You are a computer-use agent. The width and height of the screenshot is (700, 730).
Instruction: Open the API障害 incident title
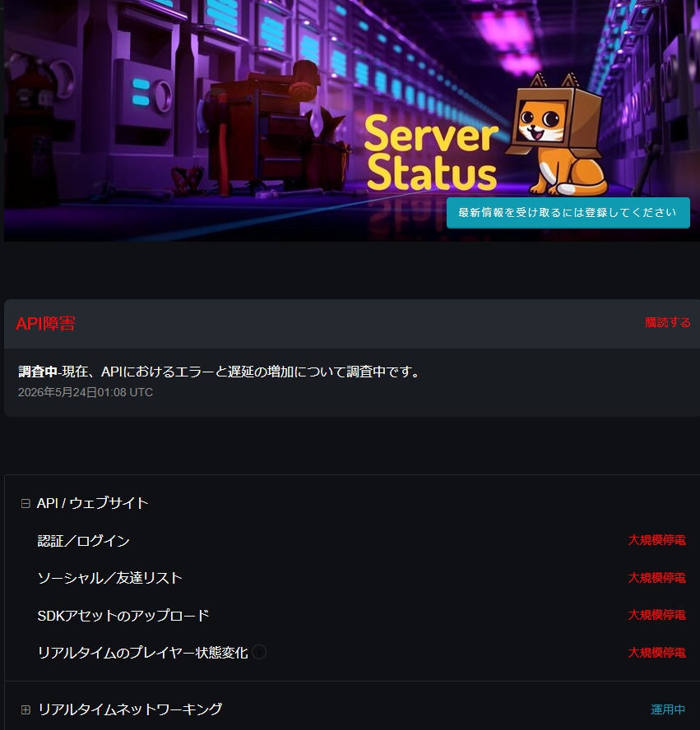pos(45,324)
